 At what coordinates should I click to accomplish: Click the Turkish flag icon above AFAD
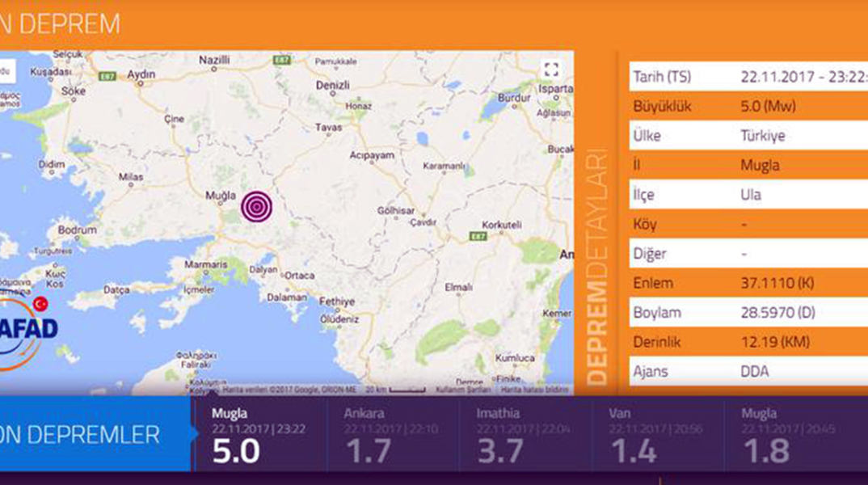click(x=40, y=303)
